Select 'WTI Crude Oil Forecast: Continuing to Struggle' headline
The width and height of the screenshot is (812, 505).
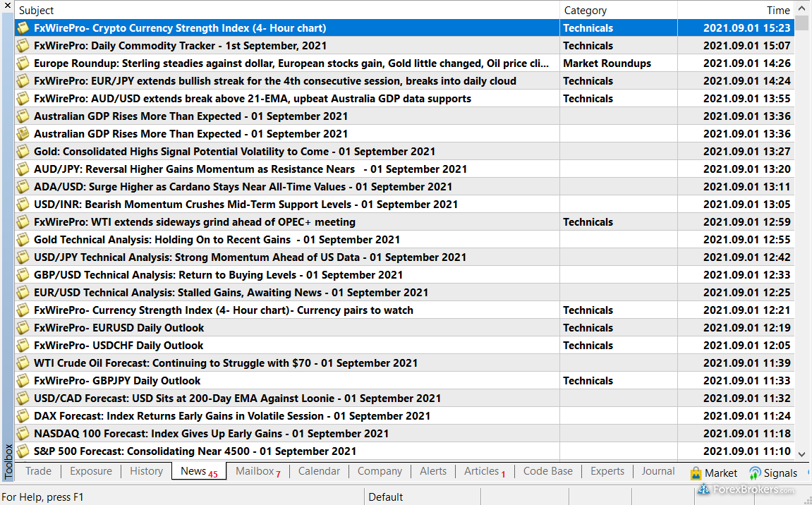point(226,363)
